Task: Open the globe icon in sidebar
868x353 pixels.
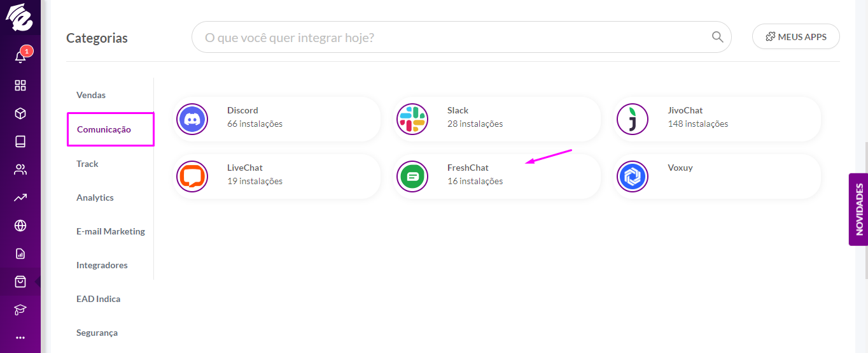Action: [x=20, y=226]
